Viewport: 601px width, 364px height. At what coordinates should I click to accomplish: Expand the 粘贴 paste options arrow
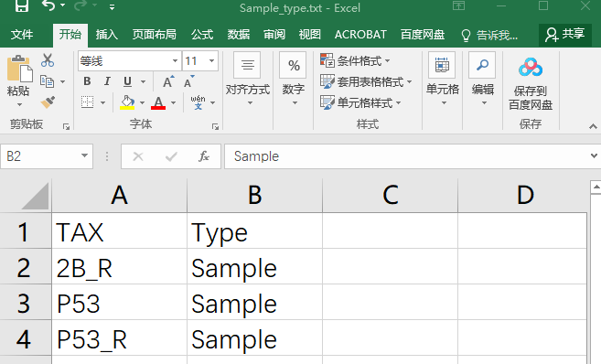pyautogui.click(x=19, y=104)
